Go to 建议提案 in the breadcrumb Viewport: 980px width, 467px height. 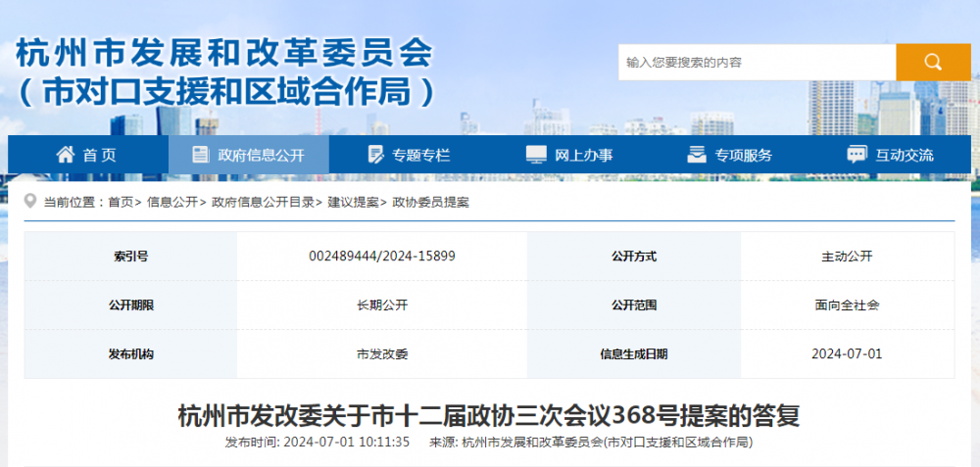point(353,203)
